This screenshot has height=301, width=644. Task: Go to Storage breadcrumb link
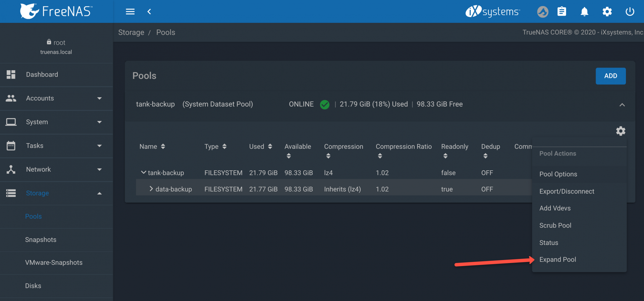131,33
